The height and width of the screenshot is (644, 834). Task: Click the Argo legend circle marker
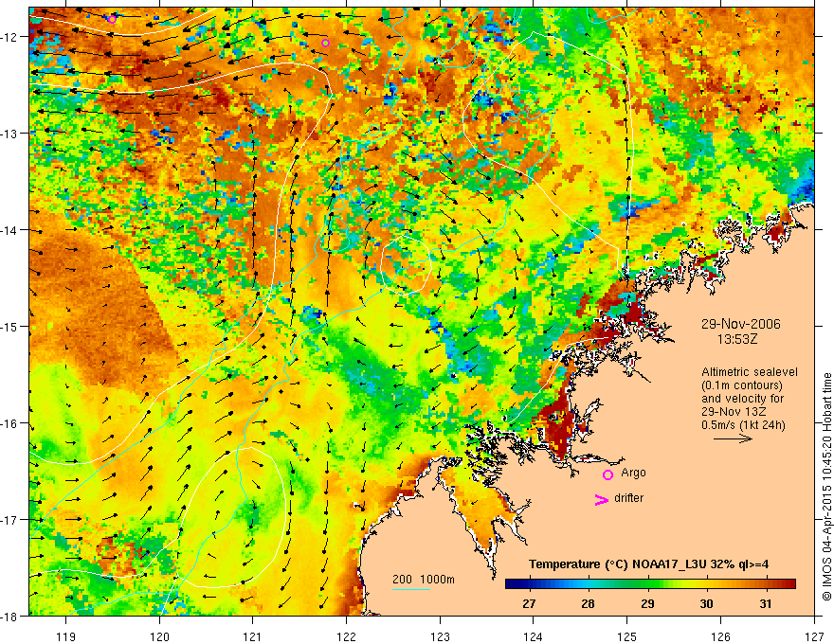coord(607,474)
